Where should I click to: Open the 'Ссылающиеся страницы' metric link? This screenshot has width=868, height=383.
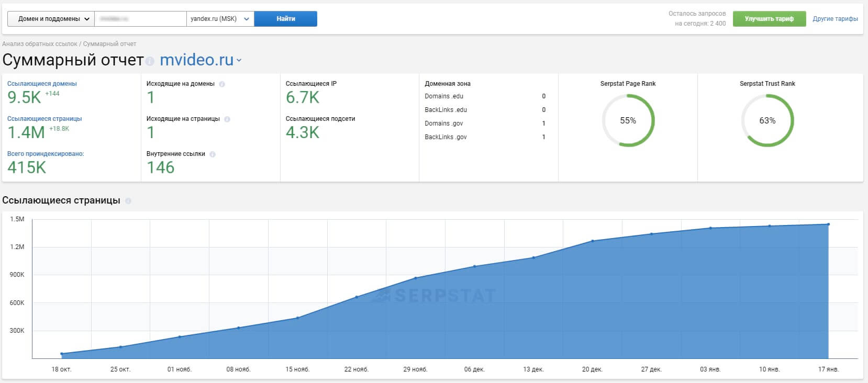(x=44, y=119)
